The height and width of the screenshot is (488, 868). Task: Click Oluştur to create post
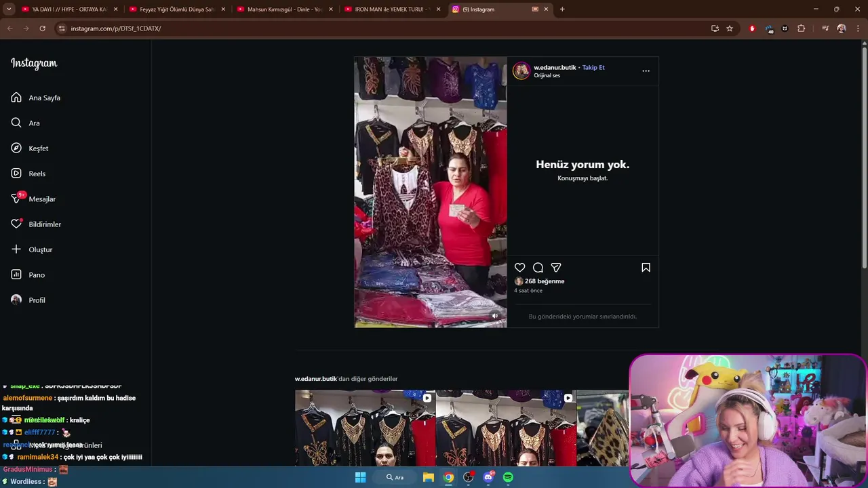point(32,249)
